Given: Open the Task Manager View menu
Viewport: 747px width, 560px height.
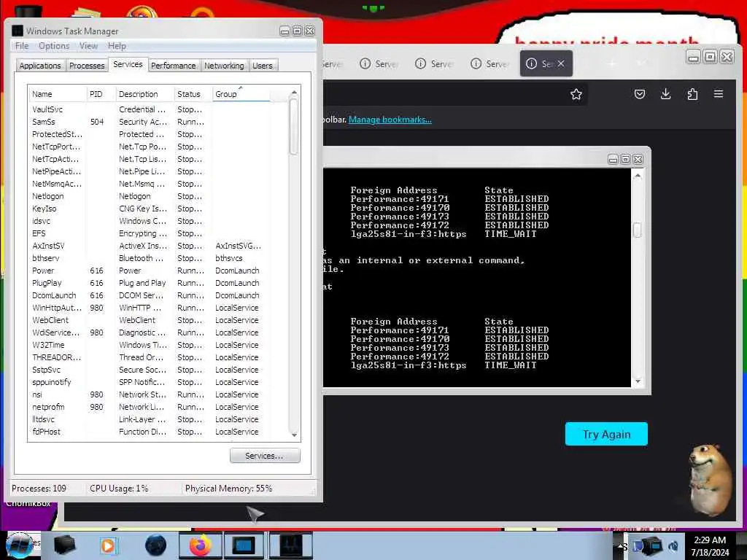Looking at the screenshot, I should [x=88, y=46].
